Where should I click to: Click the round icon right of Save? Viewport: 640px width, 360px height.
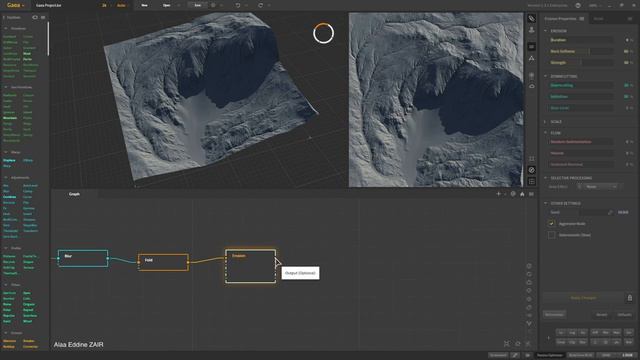[x=213, y=5]
